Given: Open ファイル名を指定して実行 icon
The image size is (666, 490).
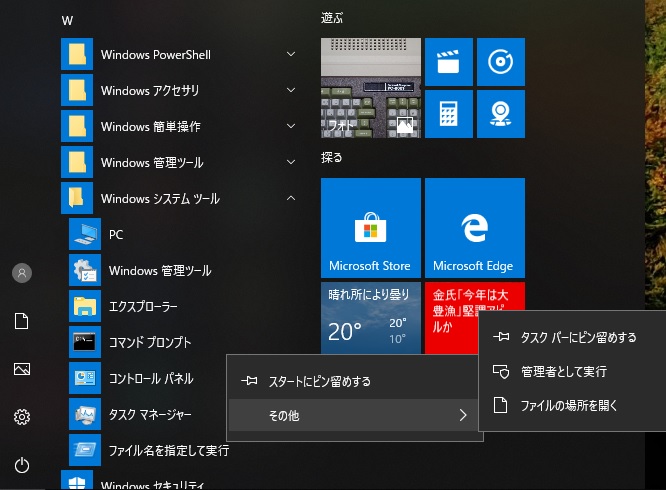Looking at the screenshot, I should [x=85, y=450].
